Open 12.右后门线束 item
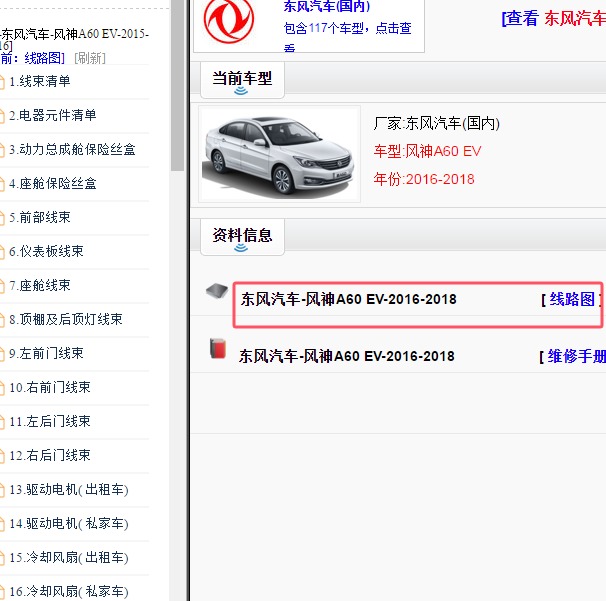This screenshot has width=606, height=601. click(x=50, y=455)
